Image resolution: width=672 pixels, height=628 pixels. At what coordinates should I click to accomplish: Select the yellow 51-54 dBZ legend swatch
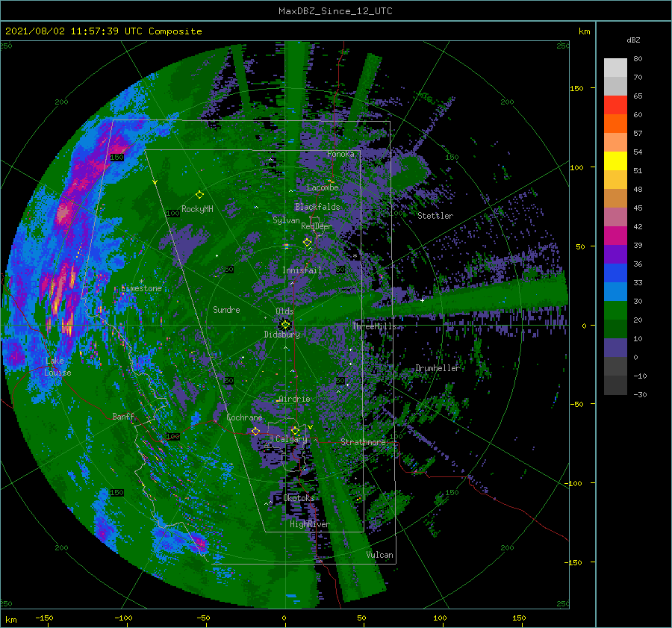point(615,161)
